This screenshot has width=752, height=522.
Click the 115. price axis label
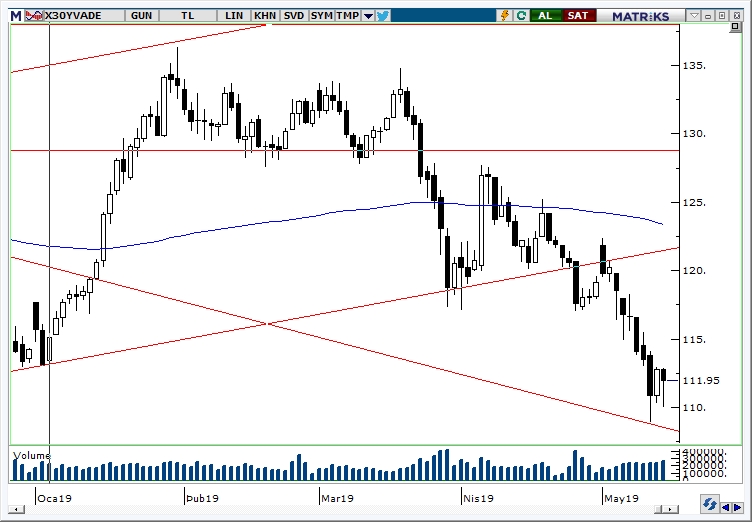tap(694, 339)
